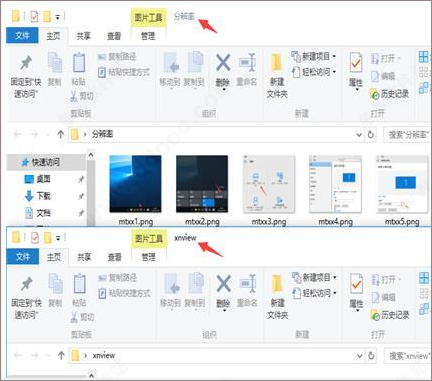
Task: Open 新建项目 dropdown in xnview window
Action: coord(315,278)
